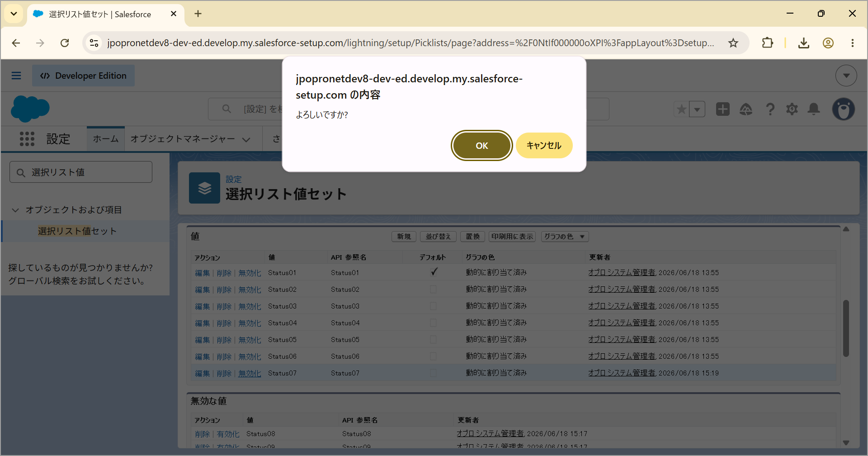Image resolution: width=868 pixels, height=456 pixels.
Task: Go forward in browser history
Action: (40, 43)
